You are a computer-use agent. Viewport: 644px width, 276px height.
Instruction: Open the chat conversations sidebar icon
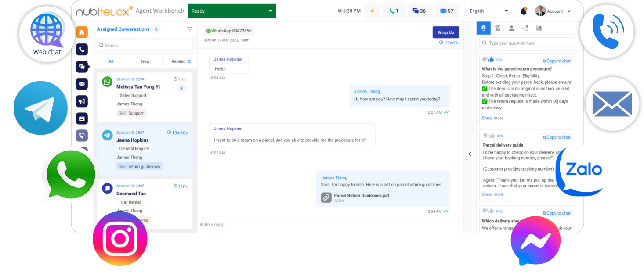coord(82,67)
